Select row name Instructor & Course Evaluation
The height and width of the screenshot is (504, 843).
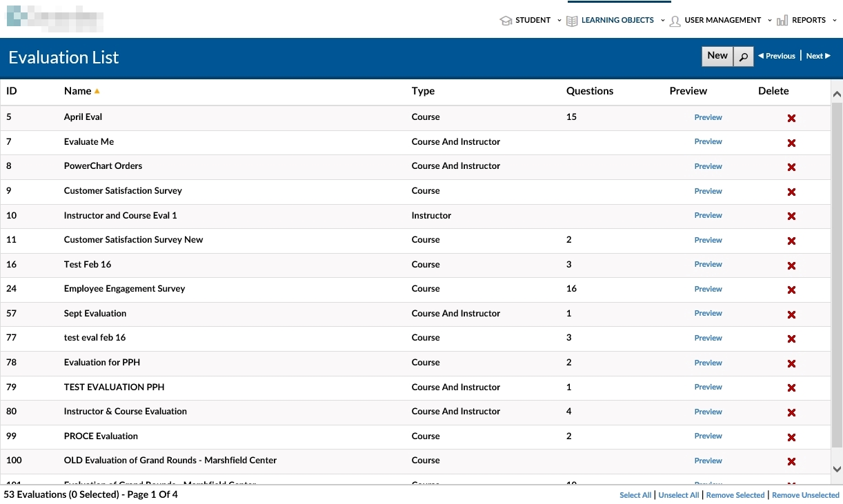coord(126,412)
